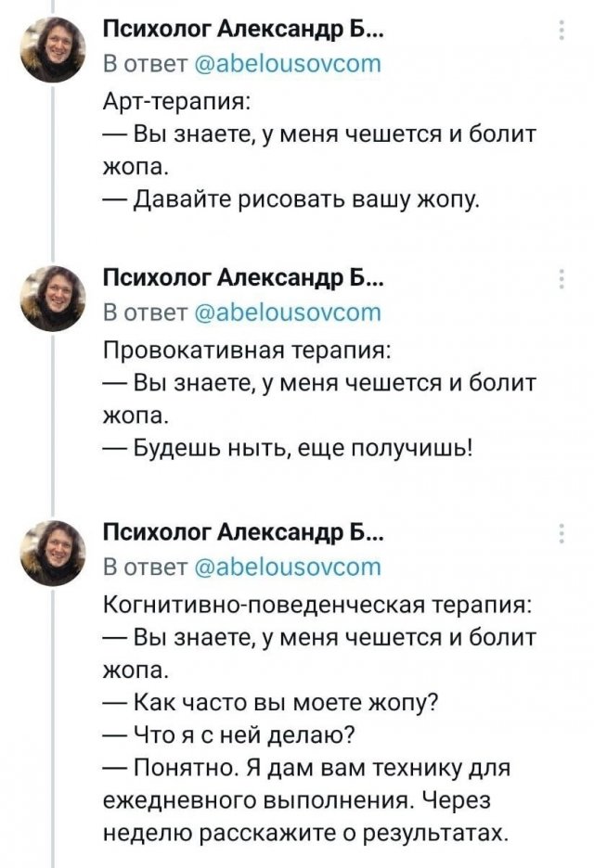Click the author avatar beside the Провокативная терапия tweet

point(52,300)
